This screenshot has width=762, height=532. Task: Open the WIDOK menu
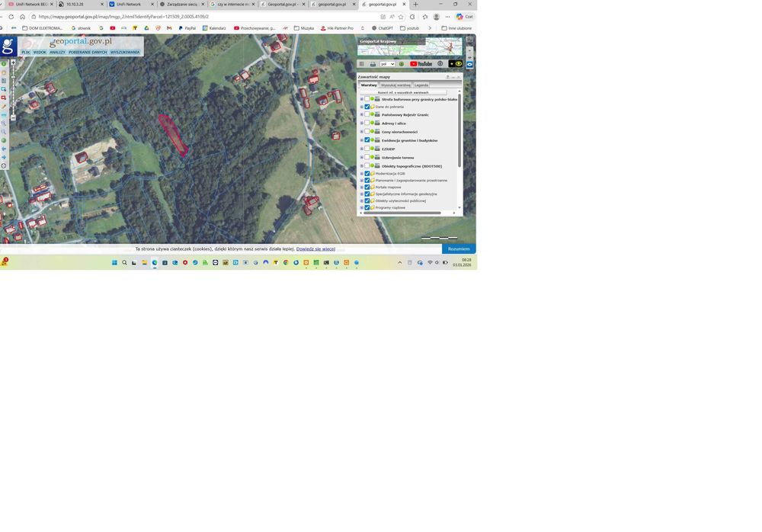click(x=40, y=52)
